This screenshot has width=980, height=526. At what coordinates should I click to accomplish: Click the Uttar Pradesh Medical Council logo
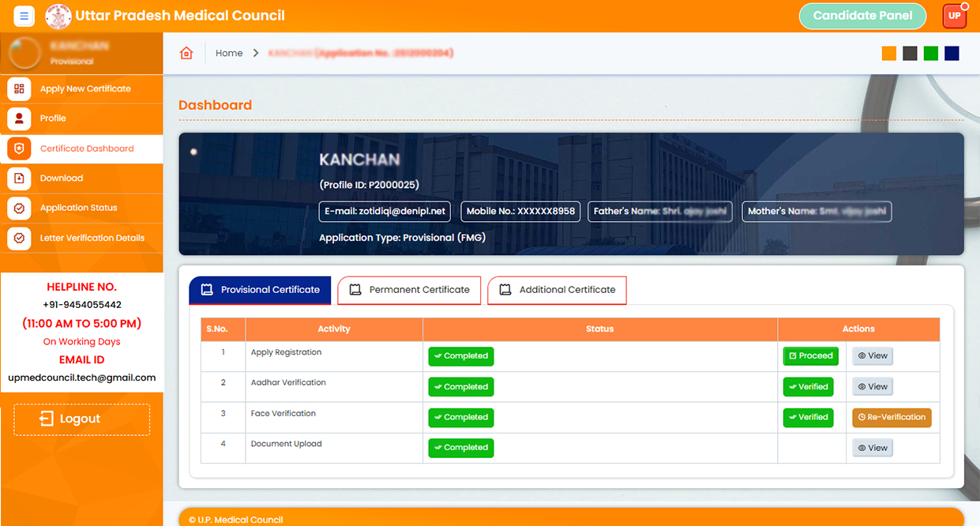click(x=58, y=16)
